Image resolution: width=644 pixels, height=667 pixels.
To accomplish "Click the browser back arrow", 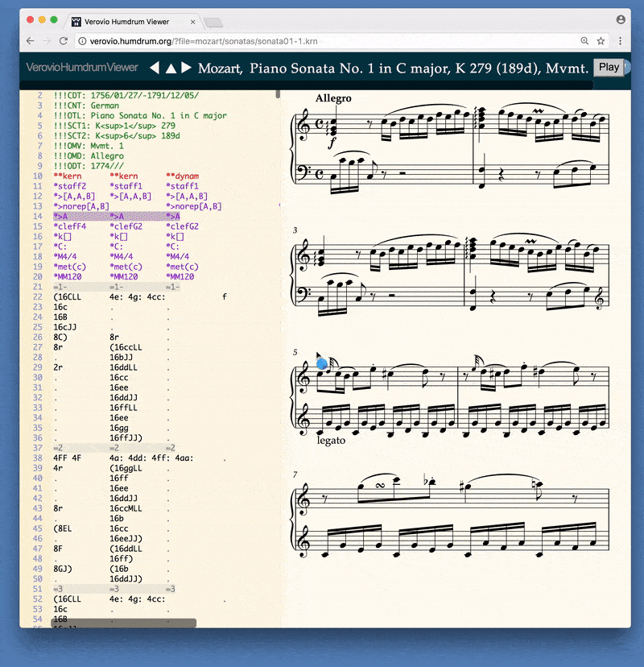I will point(30,41).
